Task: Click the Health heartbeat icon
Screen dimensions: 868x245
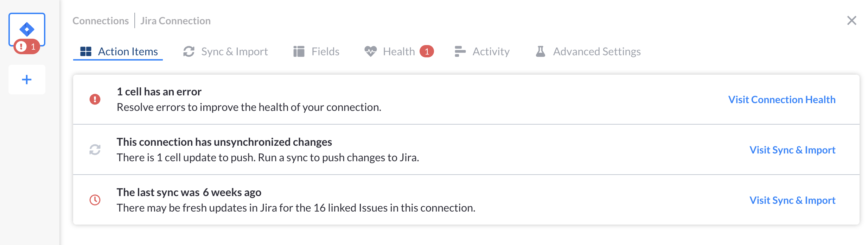Action: click(370, 51)
